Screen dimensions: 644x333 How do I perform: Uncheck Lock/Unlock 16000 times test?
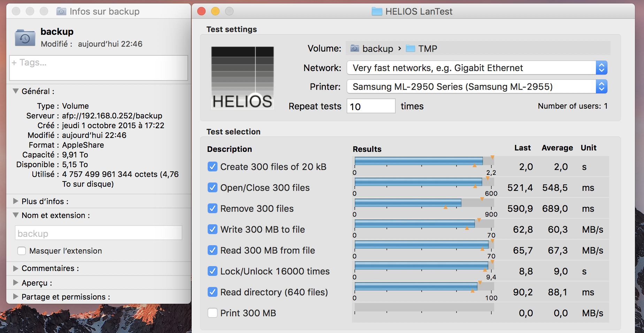tap(213, 271)
